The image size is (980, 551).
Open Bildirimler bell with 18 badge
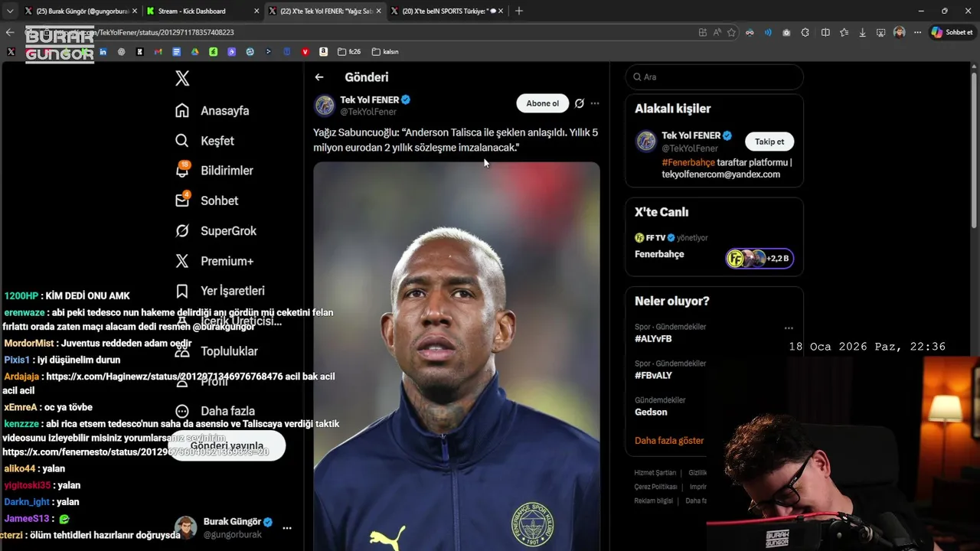pos(182,170)
